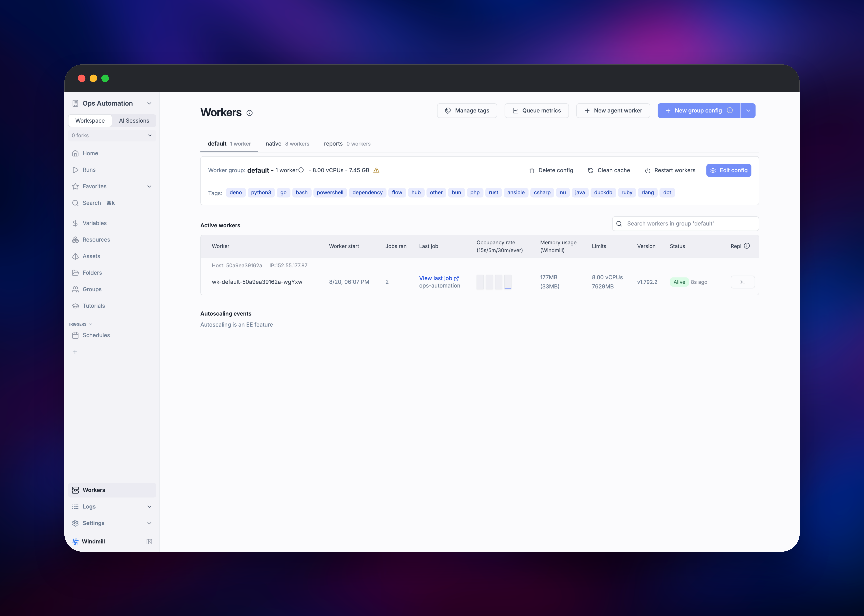
Task: Click the dbt tag
Action: click(x=667, y=193)
